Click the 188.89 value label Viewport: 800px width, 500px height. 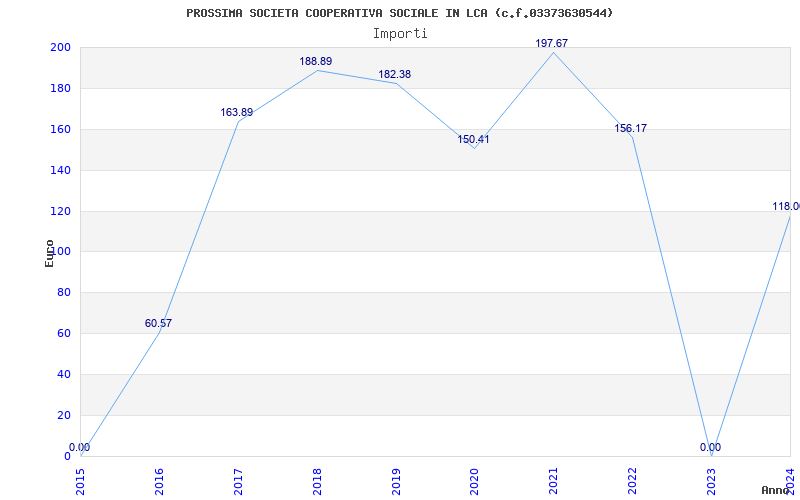pos(316,62)
